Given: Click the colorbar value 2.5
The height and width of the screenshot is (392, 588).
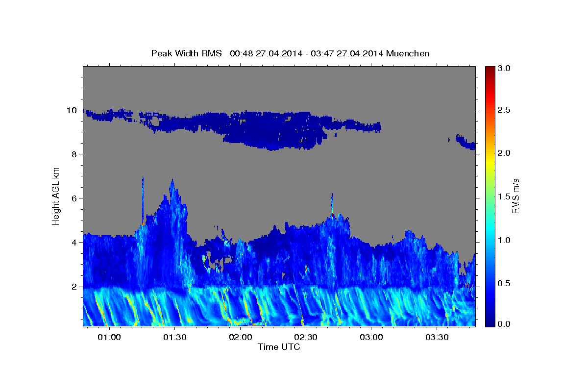Looking at the screenshot, I should [x=505, y=110].
